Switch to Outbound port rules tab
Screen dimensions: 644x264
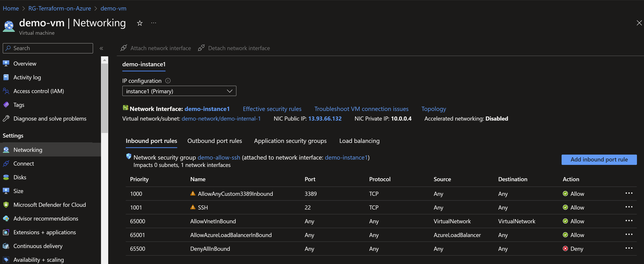pyautogui.click(x=215, y=141)
